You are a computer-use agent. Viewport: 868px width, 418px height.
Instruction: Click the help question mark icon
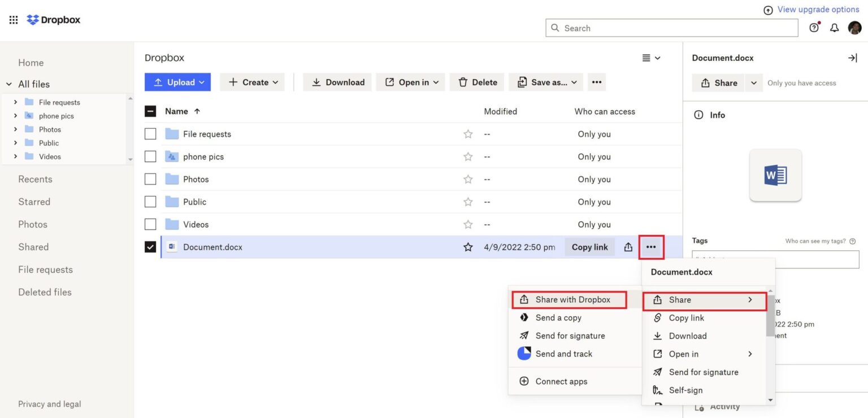[x=814, y=27]
